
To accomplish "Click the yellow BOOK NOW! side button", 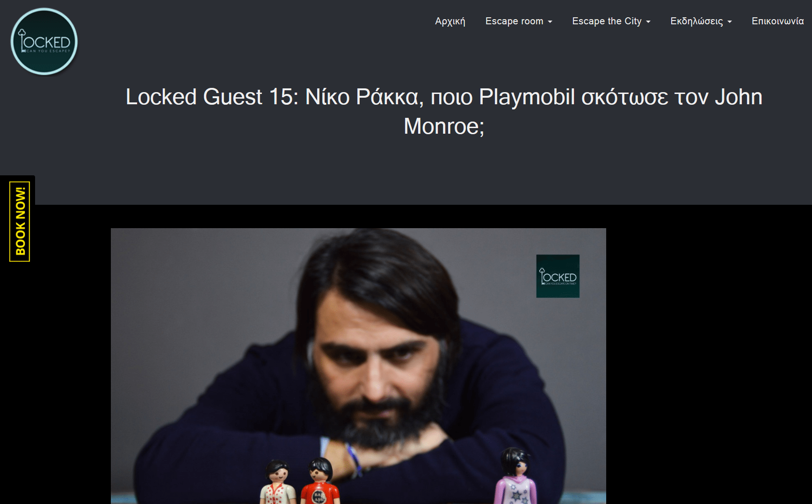I will [x=19, y=222].
